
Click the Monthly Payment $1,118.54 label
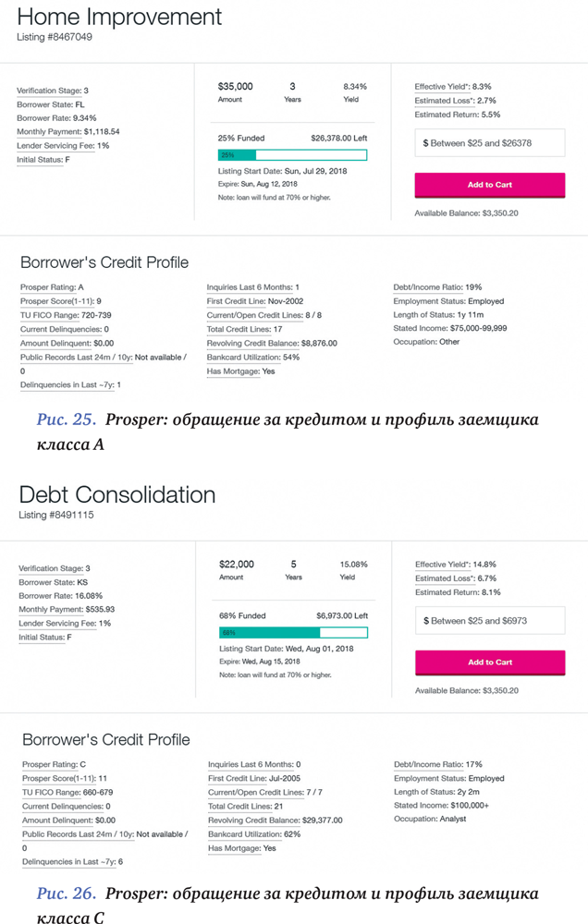[x=67, y=132]
